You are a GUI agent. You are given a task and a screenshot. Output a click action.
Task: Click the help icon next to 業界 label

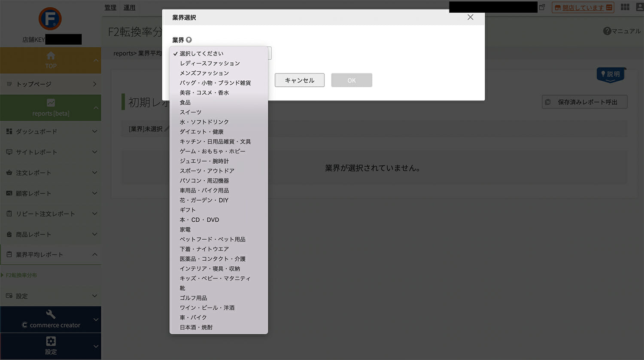click(x=189, y=40)
